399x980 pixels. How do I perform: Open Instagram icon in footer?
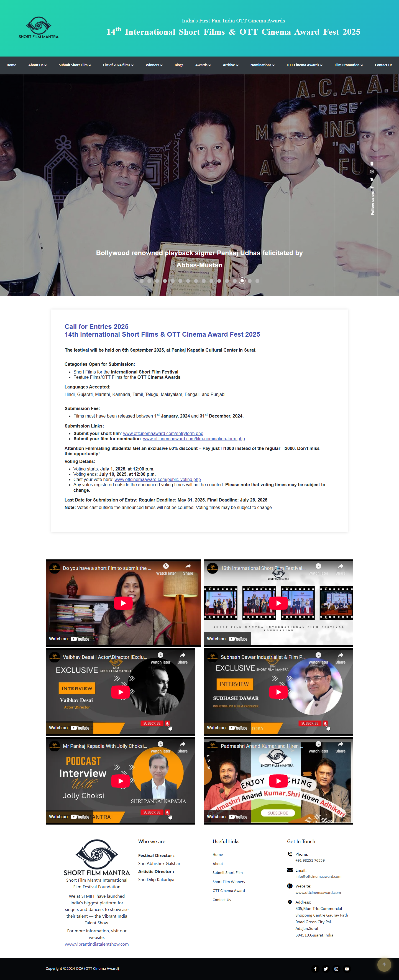click(x=336, y=969)
